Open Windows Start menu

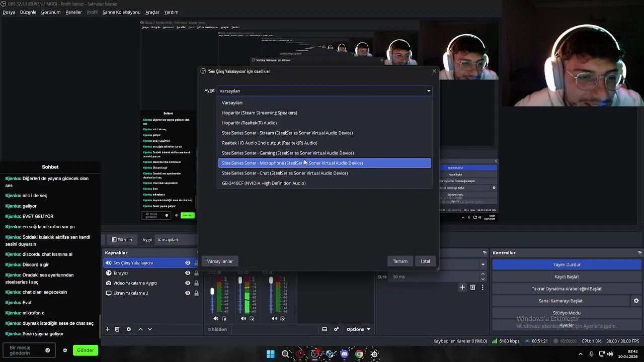(270, 354)
